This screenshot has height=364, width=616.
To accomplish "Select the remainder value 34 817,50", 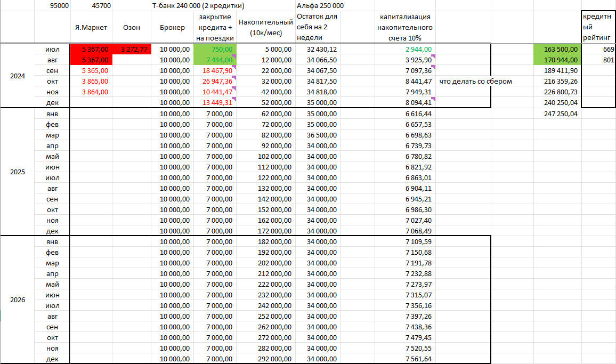I will (x=318, y=82).
